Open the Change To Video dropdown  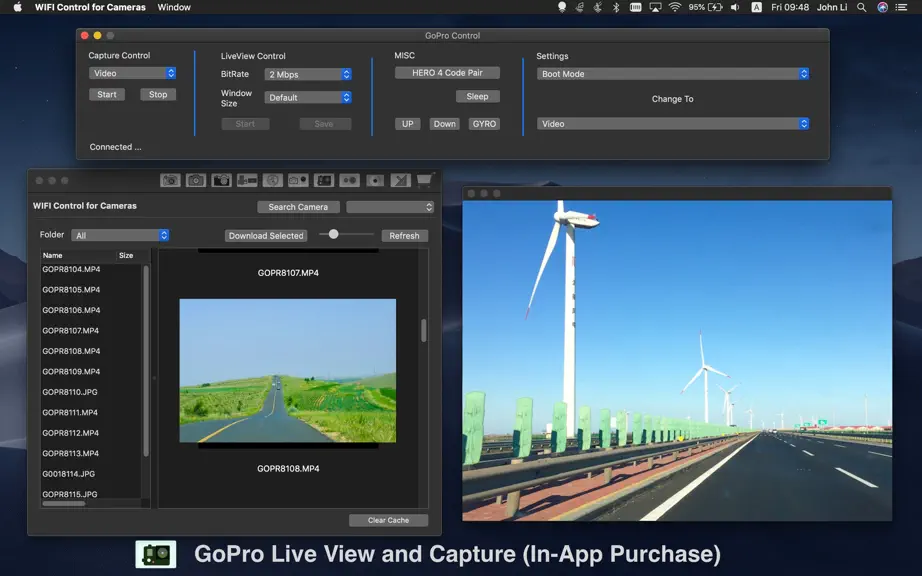tap(673, 123)
